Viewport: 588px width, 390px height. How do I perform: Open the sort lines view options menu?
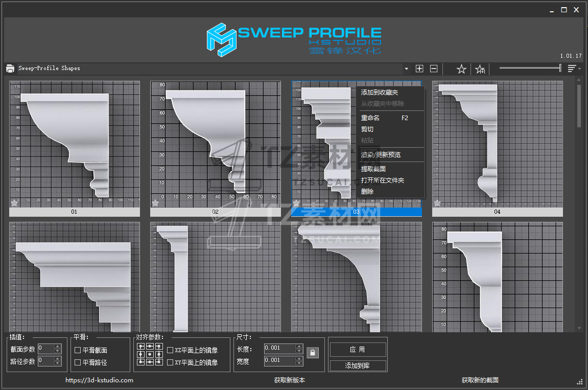point(574,68)
